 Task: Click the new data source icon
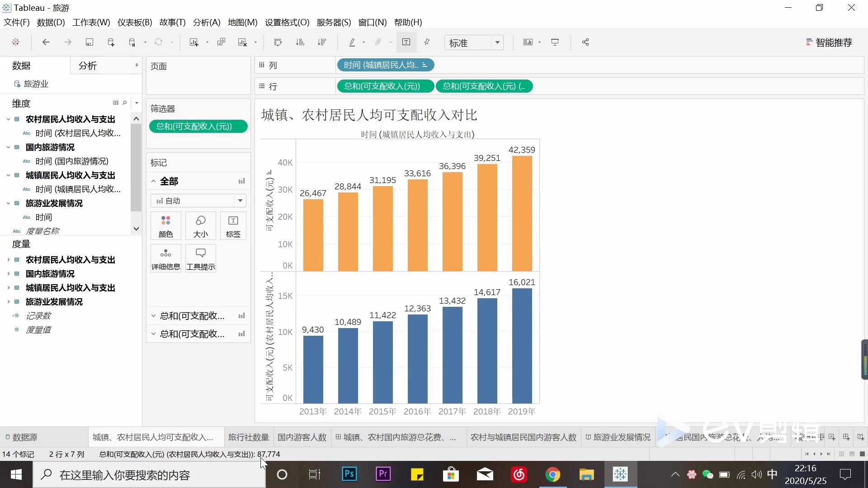111,42
